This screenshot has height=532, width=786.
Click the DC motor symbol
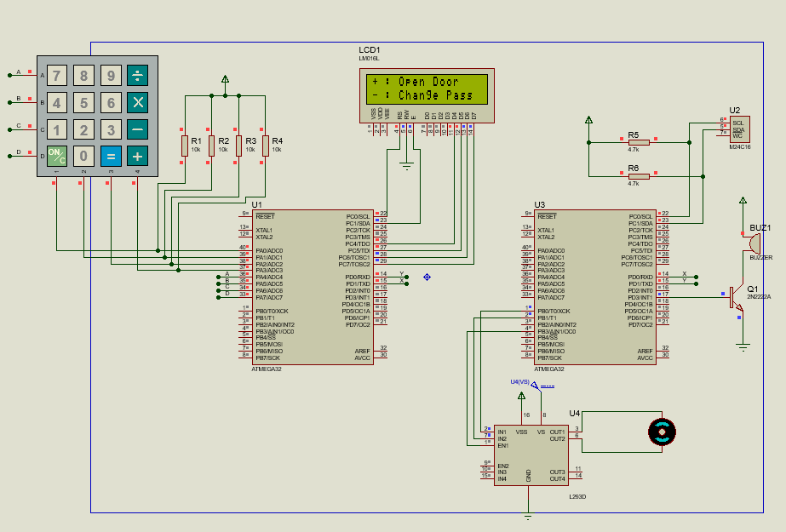tap(662, 432)
